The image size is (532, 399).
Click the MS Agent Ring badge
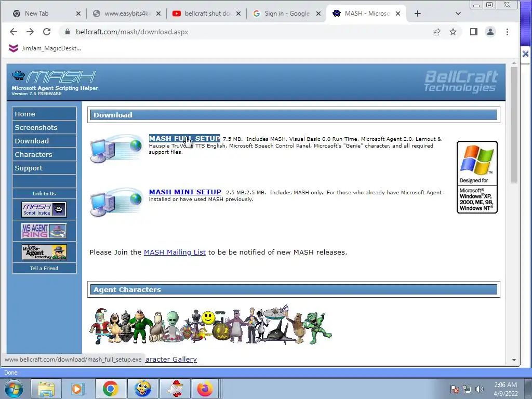tap(44, 231)
